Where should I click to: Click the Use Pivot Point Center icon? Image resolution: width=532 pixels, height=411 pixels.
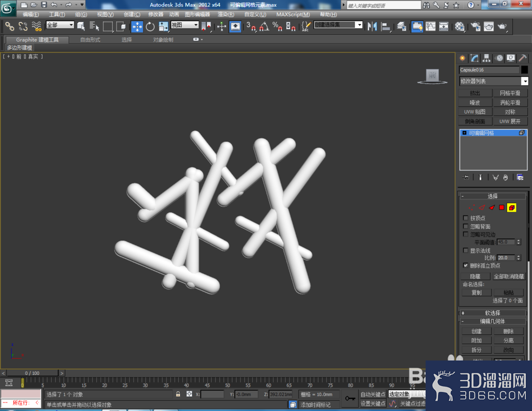tap(206, 26)
